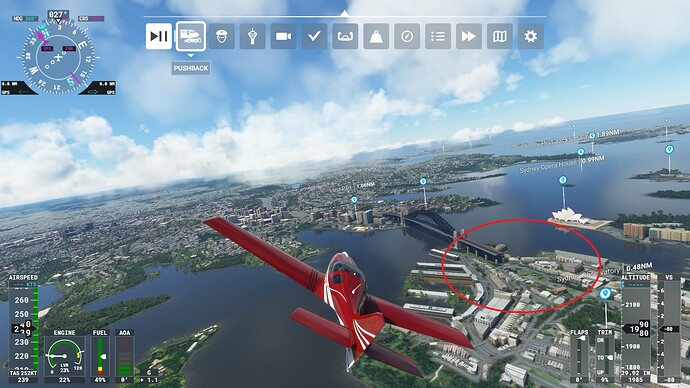
Task: Click the 0.48NM distance label
Action: click(x=639, y=267)
